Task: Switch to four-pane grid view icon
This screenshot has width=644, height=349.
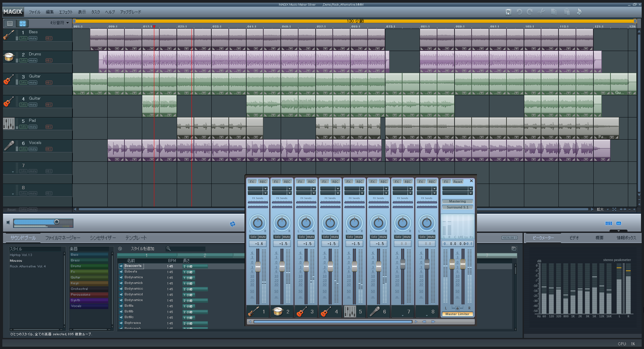Action: point(22,23)
